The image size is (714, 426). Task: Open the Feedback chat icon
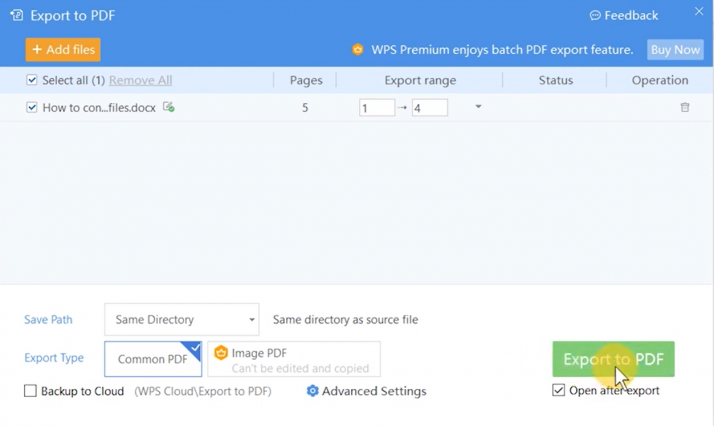(x=595, y=15)
